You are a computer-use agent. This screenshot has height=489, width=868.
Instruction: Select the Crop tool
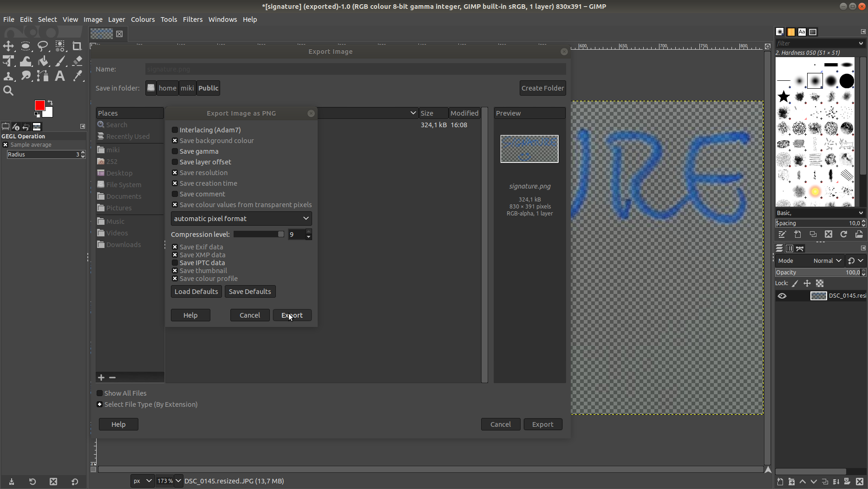(77, 46)
